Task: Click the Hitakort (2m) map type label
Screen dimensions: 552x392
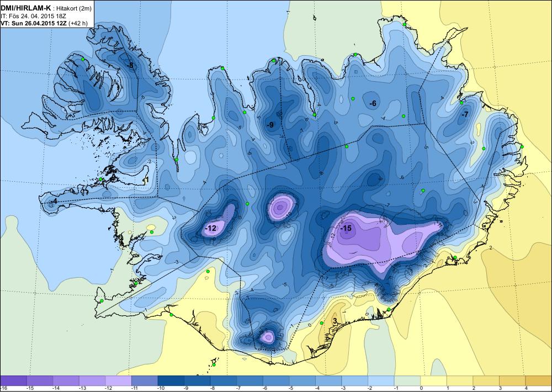Action: (x=75, y=9)
